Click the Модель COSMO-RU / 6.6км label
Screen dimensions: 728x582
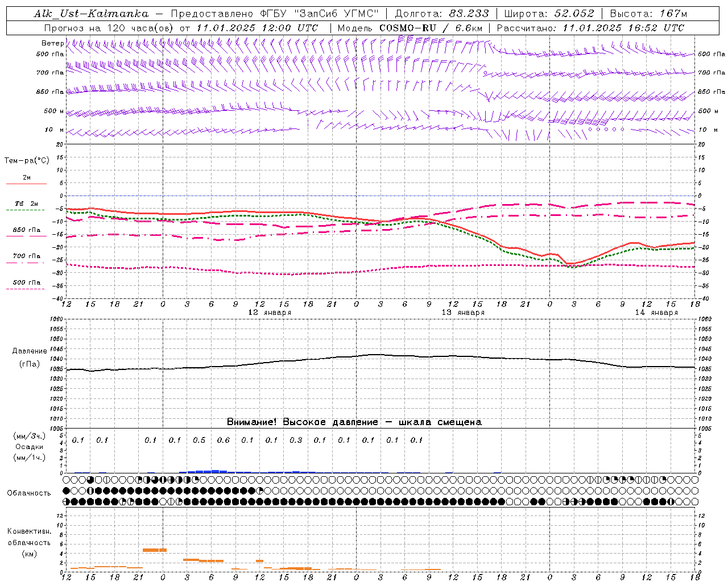tap(409, 28)
